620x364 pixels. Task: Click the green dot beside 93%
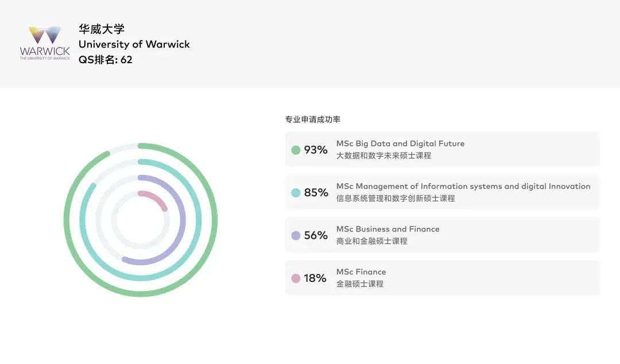tap(296, 150)
